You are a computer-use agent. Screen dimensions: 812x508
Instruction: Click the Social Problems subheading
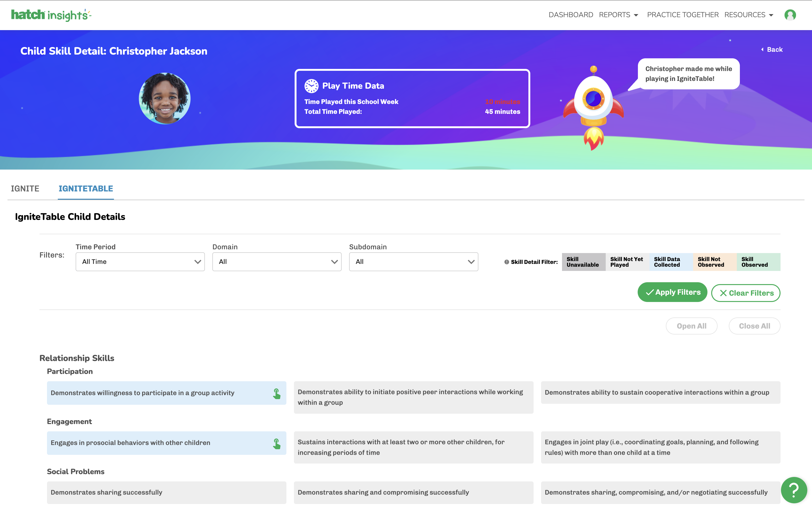point(75,471)
